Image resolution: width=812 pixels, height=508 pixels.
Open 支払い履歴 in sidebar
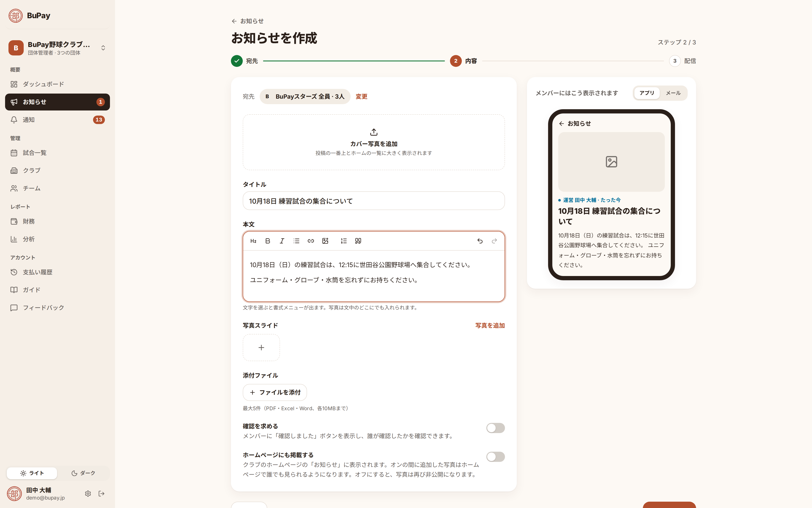tap(57, 272)
